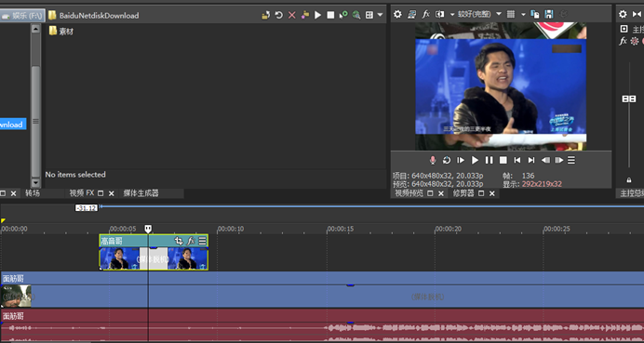Toggle the square icon next to 主控

[x=624, y=29]
